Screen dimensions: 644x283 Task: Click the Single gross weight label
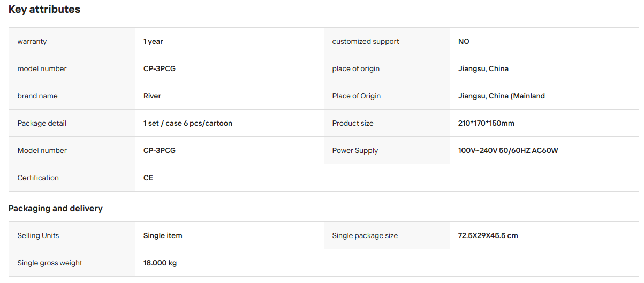(50, 263)
